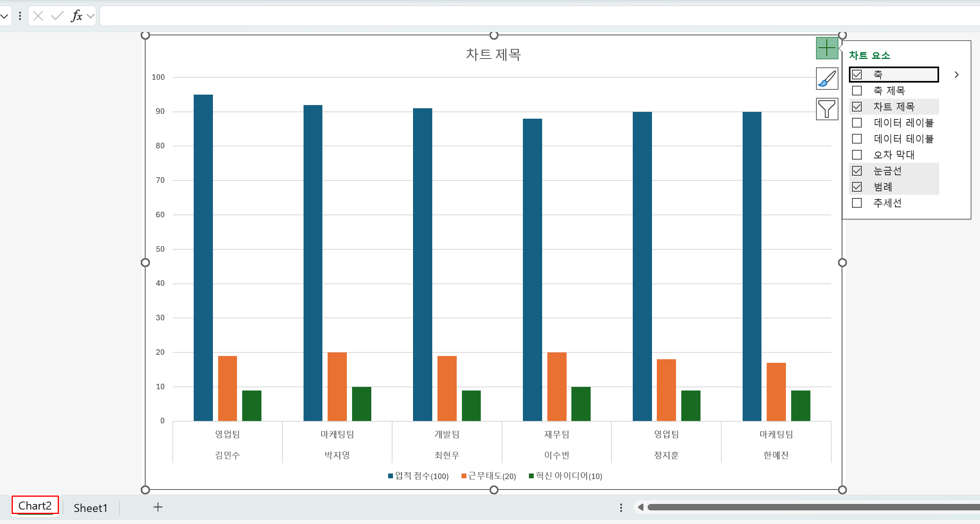The image size is (980, 524).
Task: Uncheck the 범례 checkbox
Action: pyautogui.click(x=857, y=187)
